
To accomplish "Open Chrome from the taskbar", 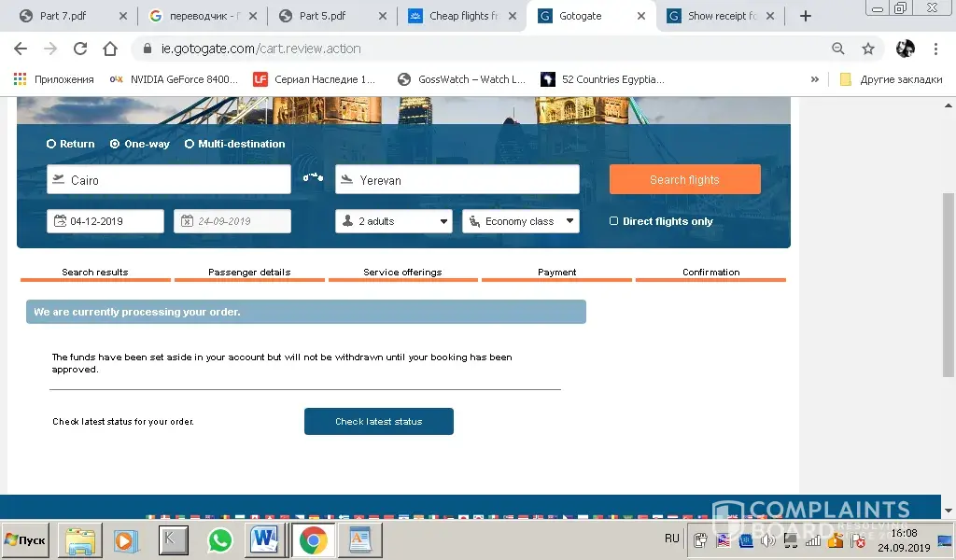I will [314, 540].
